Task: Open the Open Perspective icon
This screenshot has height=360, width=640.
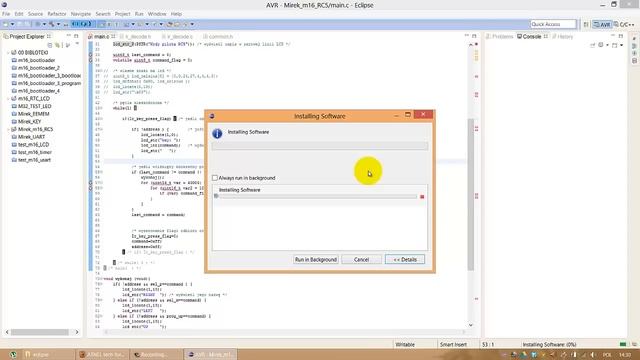Action: pos(586,24)
